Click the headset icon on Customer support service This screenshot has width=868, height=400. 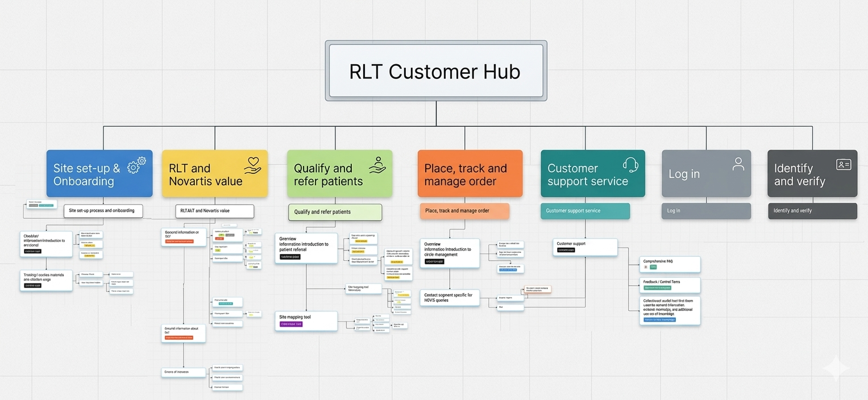(x=631, y=164)
